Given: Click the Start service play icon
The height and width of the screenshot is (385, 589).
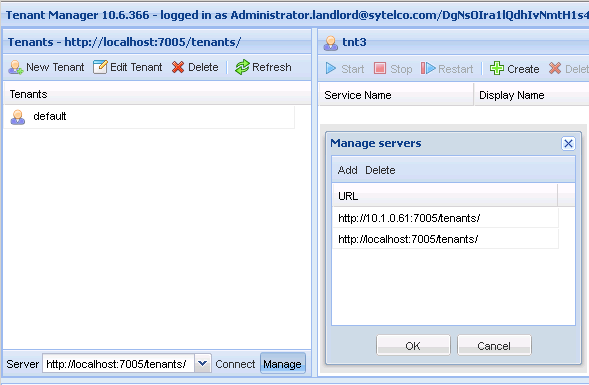Looking at the screenshot, I should [331, 68].
